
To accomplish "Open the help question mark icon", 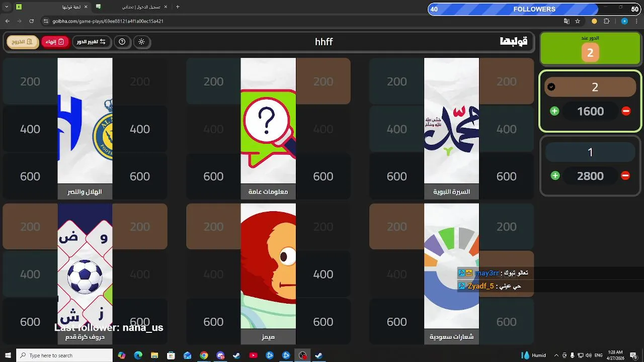I will (122, 42).
